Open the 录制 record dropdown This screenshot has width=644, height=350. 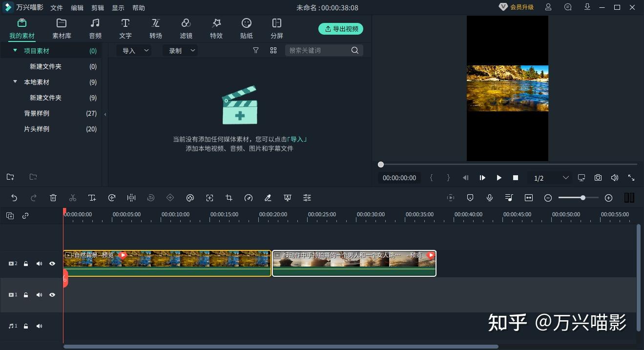pyautogui.click(x=180, y=50)
